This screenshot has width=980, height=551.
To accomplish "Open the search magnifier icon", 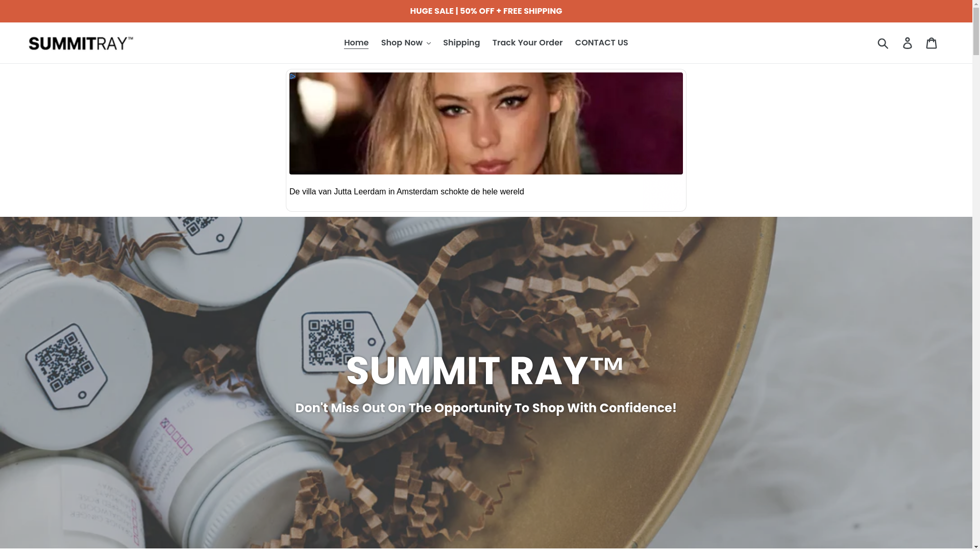I will pos(883,43).
